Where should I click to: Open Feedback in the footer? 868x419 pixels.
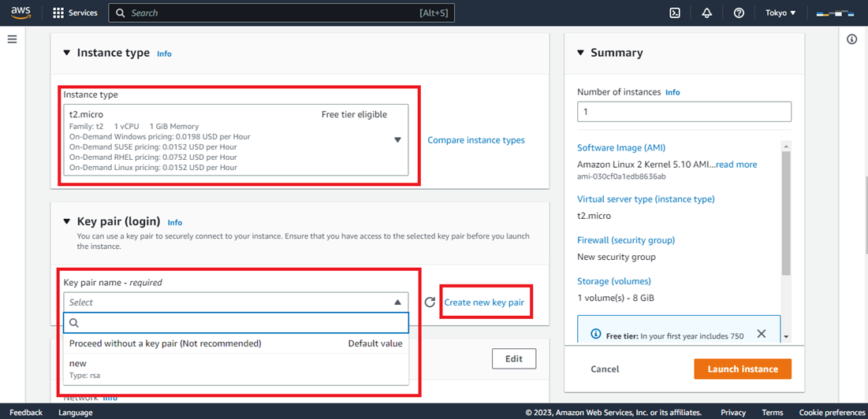(26, 413)
